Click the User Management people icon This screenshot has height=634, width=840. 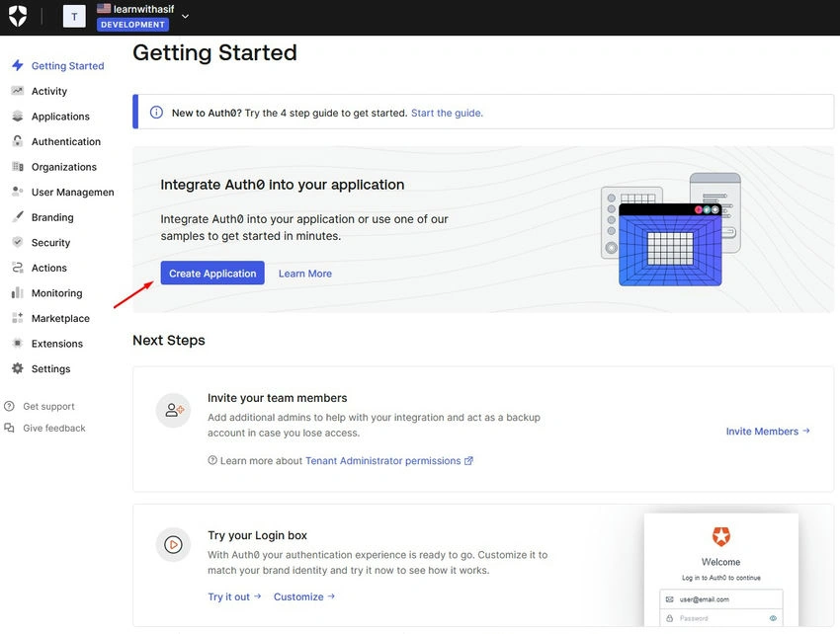18,192
